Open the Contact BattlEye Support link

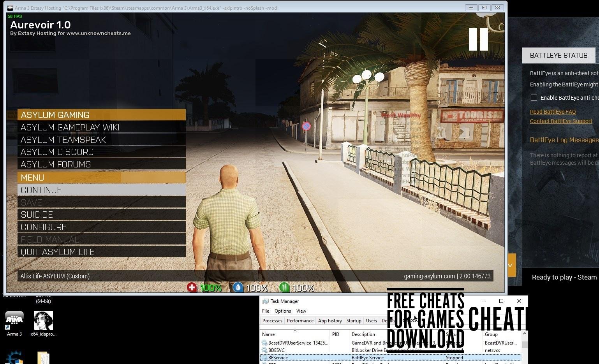(x=561, y=121)
